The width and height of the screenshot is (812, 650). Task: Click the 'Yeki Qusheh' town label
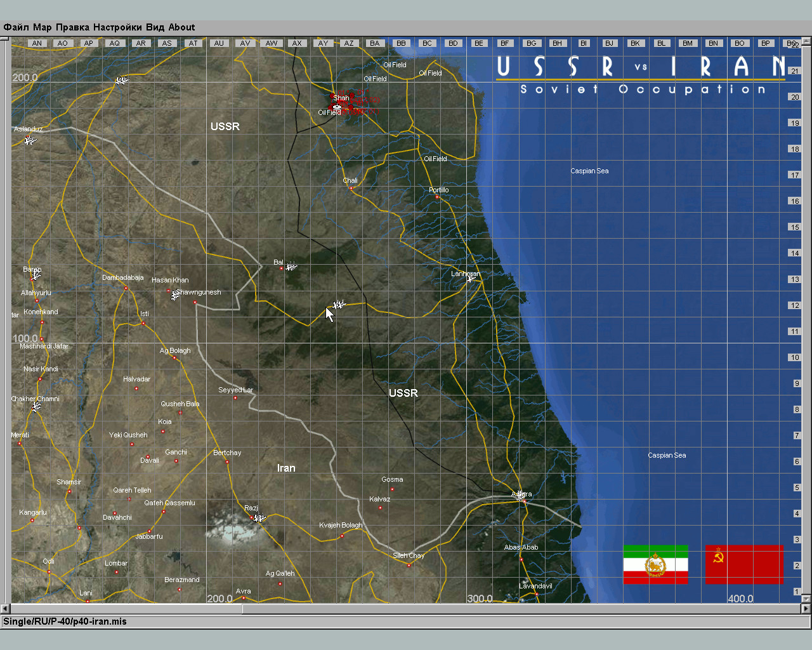click(128, 435)
